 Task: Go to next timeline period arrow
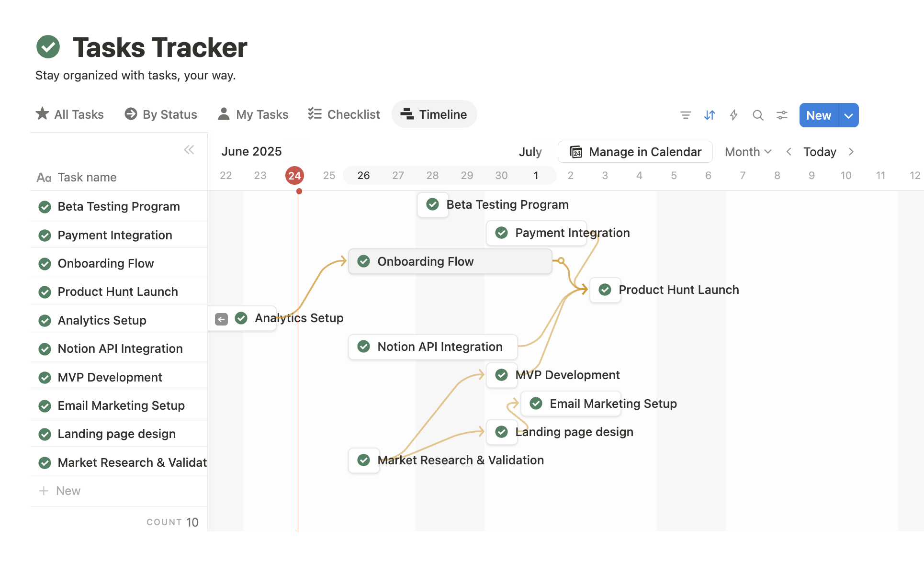click(x=851, y=152)
